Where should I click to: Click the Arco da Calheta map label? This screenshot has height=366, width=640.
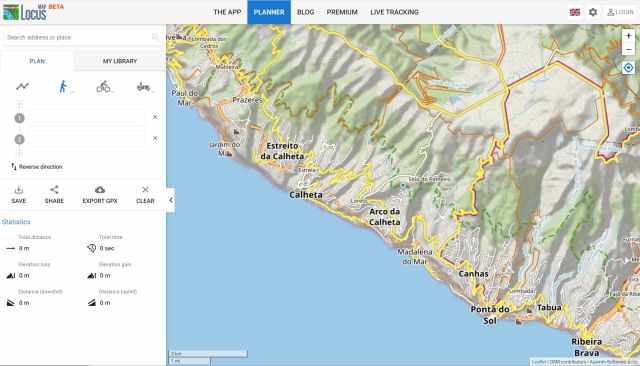click(x=384, y=217)
